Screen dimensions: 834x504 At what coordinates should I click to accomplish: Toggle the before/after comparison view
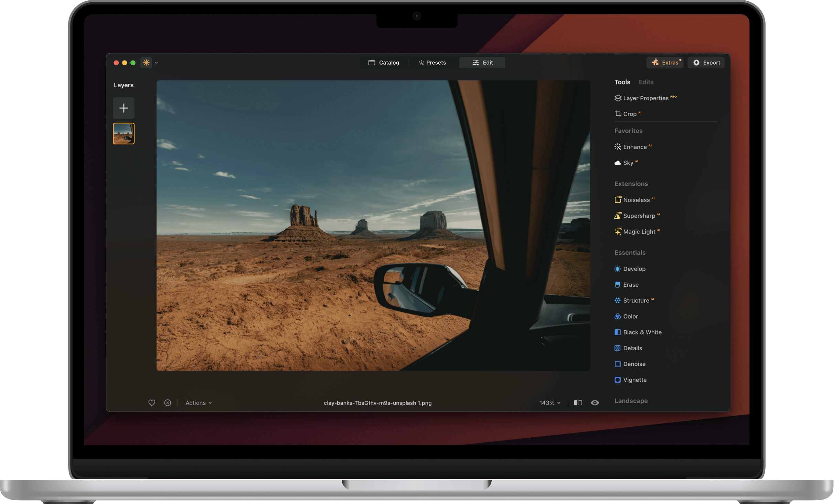pos(578,403)
